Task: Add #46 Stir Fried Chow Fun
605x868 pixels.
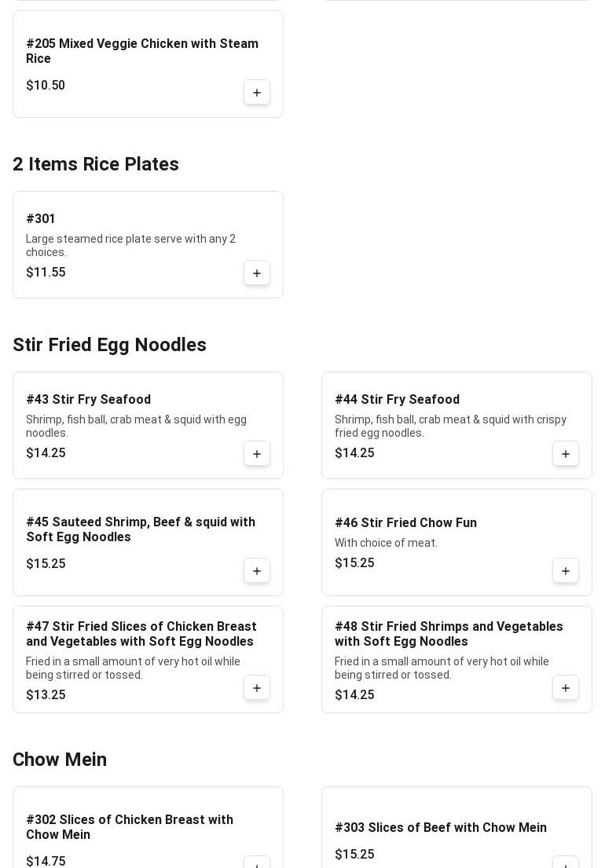Action: [566, 571]
